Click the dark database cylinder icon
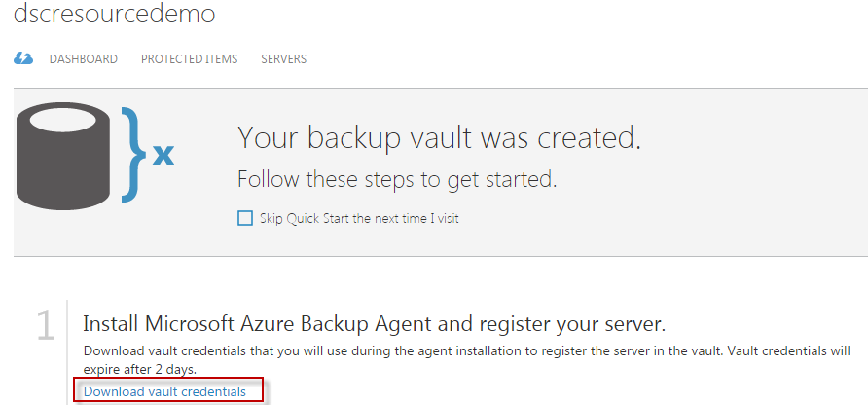868x405 pixels. click(x=65, y=151)
